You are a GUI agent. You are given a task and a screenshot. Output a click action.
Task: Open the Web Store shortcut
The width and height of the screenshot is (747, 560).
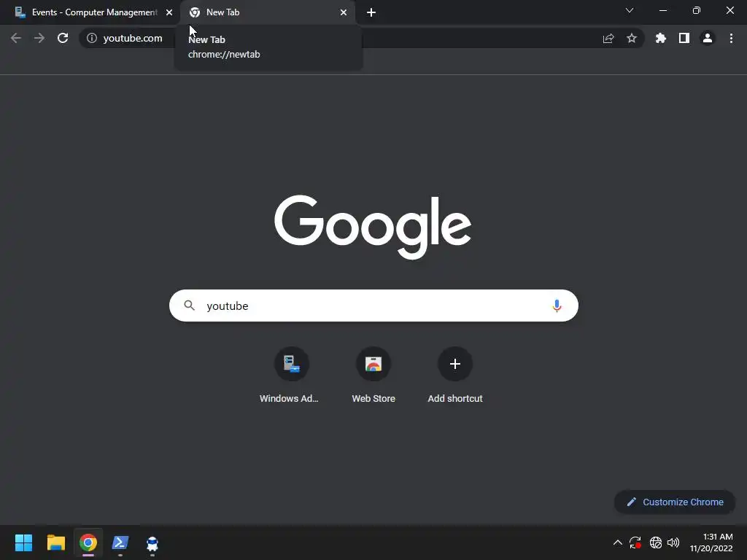[x=373, y=376]
